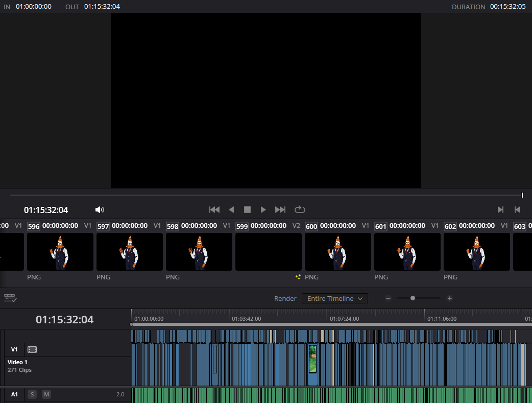Image resolution: width=532 pixels, height=403 pixels.
Task: Select clip 597 thumbnail
Action: (130, 252)
